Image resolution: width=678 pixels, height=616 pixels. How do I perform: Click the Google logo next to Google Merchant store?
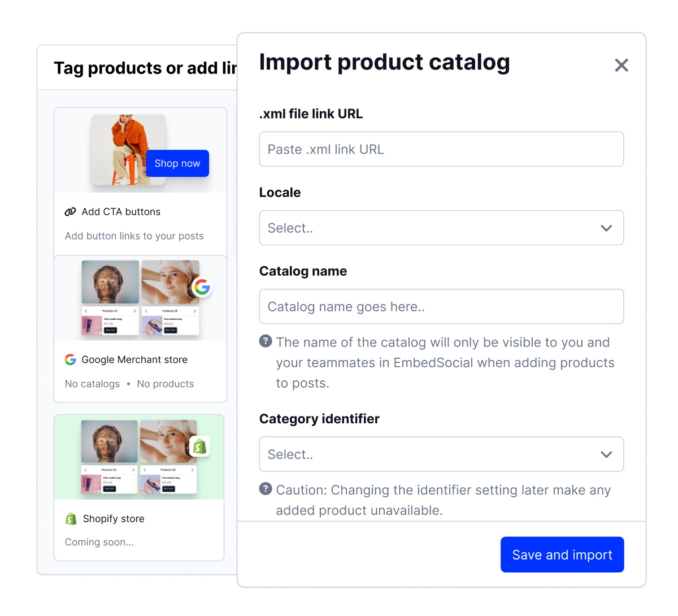pos(71,359)
